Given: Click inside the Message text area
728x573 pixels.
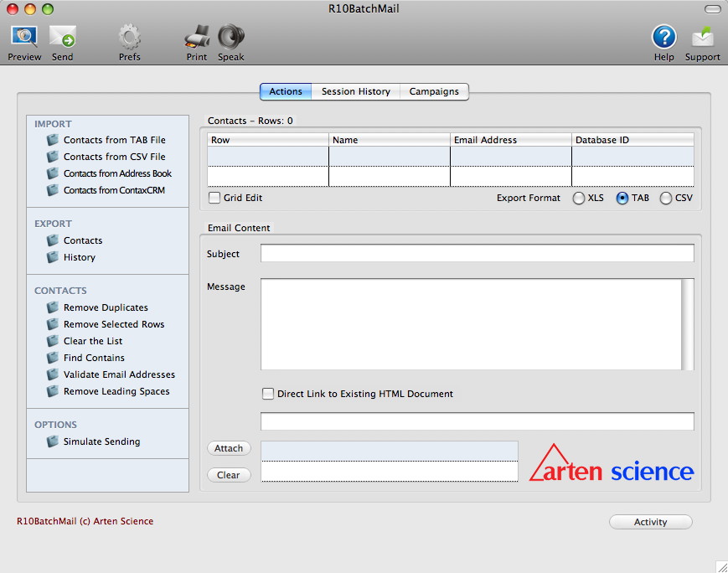Looking at the screenshot, I should [471, 324].
